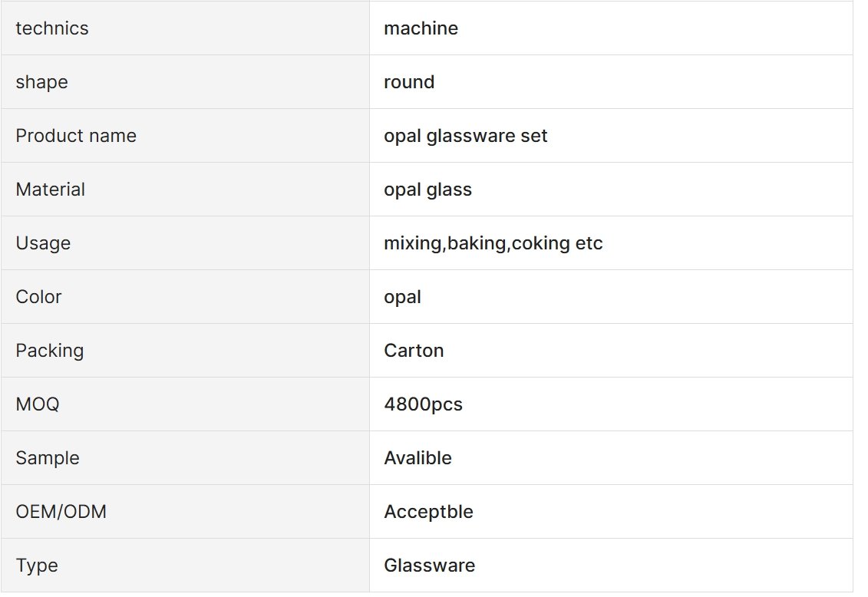Select 'opal glassware set' value
868x597 pixels.
(x=466, y=136)
